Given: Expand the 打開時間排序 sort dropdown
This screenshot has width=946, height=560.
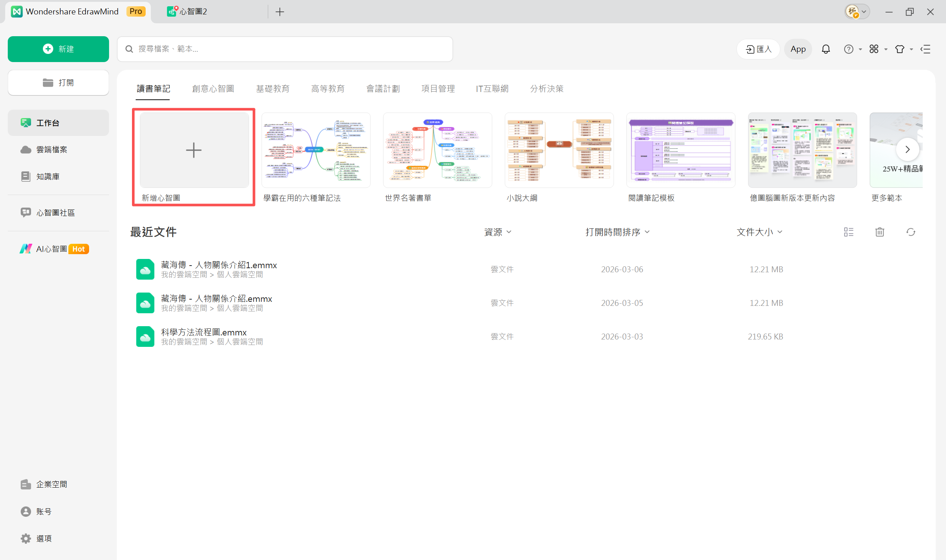Looking at the screenshot, I should 617,232.
